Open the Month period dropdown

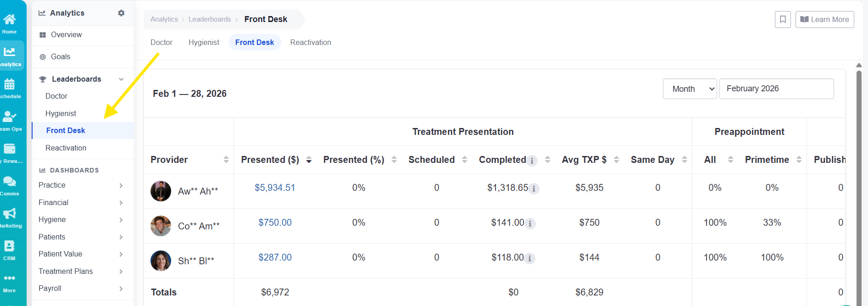point(690,89)
